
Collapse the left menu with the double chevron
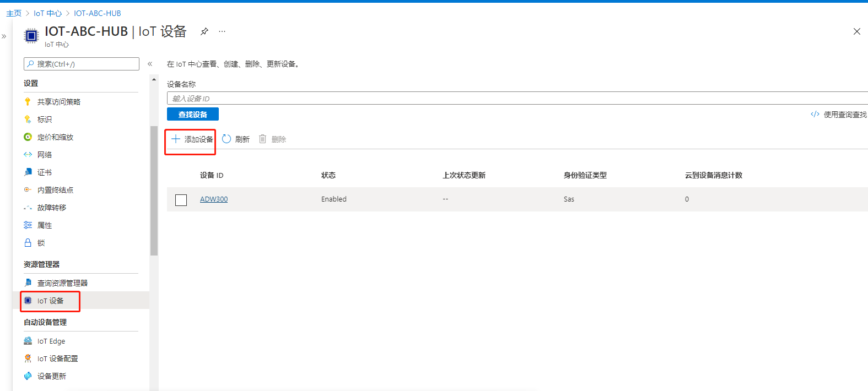(150, 64)
